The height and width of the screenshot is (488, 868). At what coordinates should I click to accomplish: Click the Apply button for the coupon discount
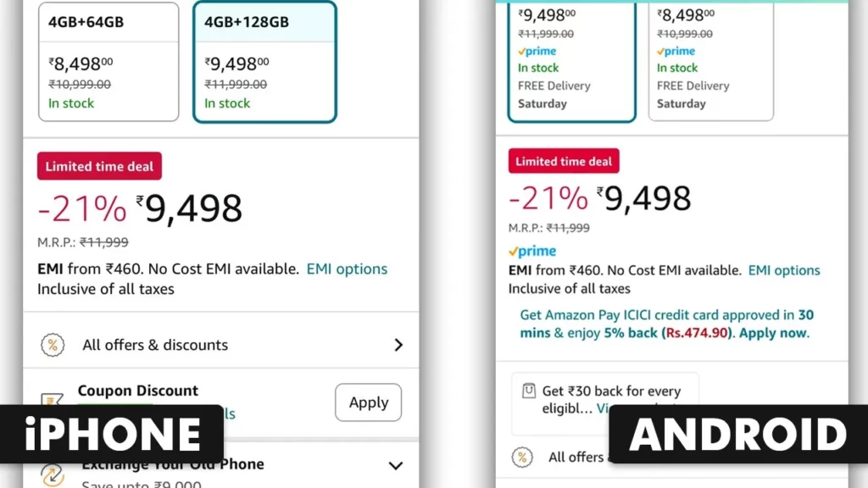pyautogui.click(x=368, y=402)
